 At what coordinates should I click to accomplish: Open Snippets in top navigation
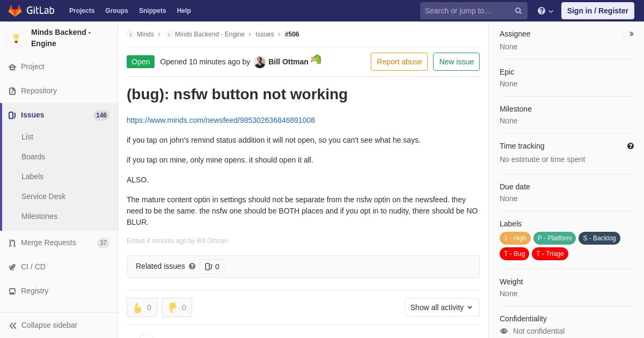pos(152,11)
